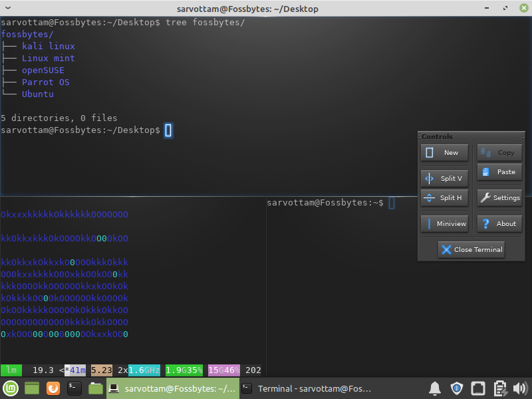Open the terminal launcher in the panel
The image size is (532, 399).
[x=74, y=388]
